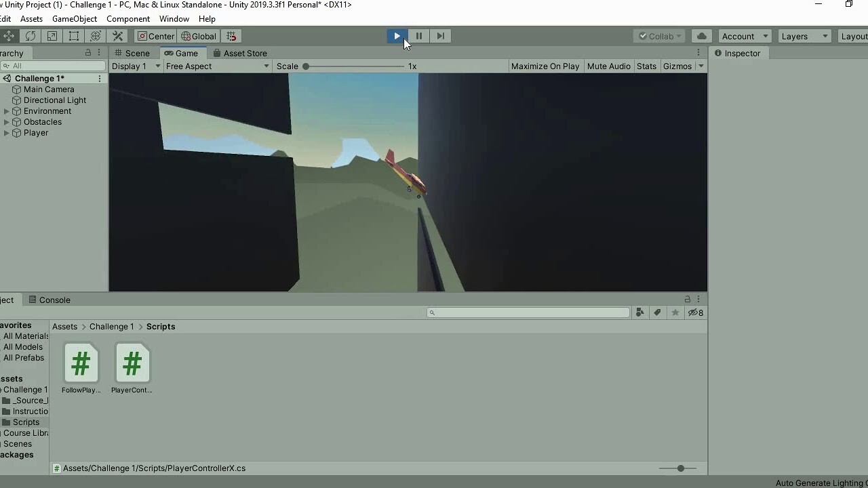The height and width of the screenshot is (488, 868).
Task: Open the custom editor tools wrench icon
Action: 118,35
